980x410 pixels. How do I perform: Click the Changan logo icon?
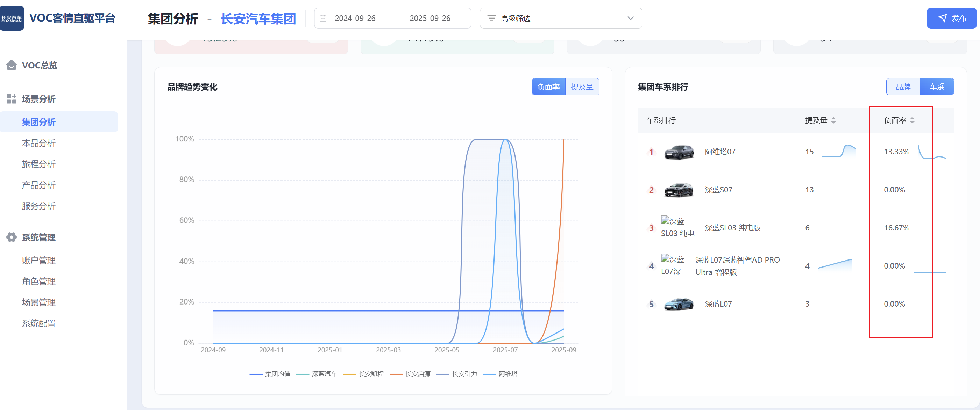[x=12, y=18]
